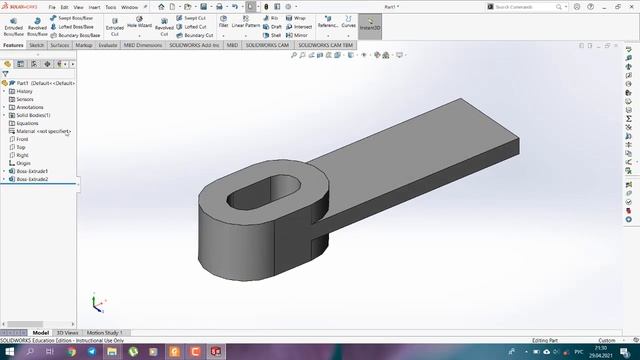Select the Front plane in tree

[x=19, y=139]
